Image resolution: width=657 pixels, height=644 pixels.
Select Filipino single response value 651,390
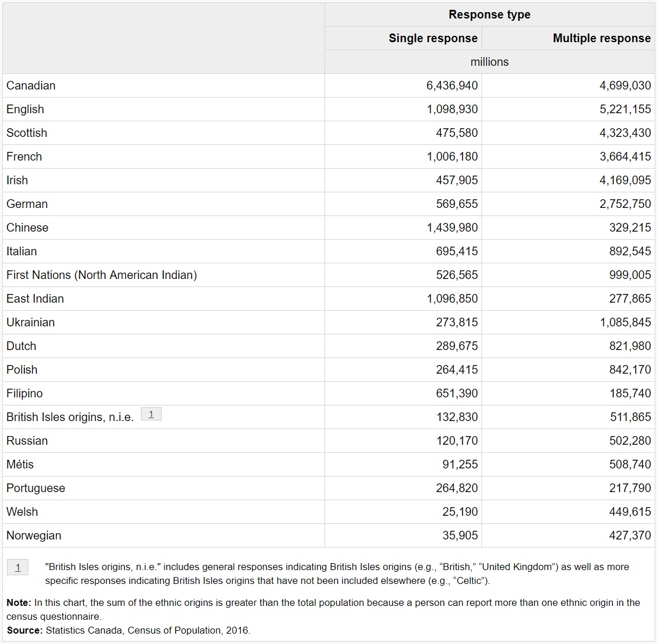point(457,393)
